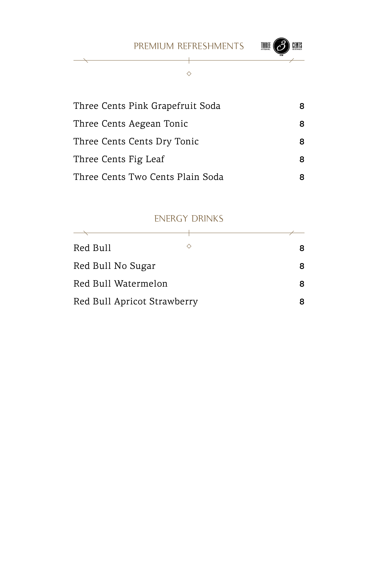Click the price beside Red Bull No Sugar
Viewport: 378px width, 588px height.
(302, 266)
